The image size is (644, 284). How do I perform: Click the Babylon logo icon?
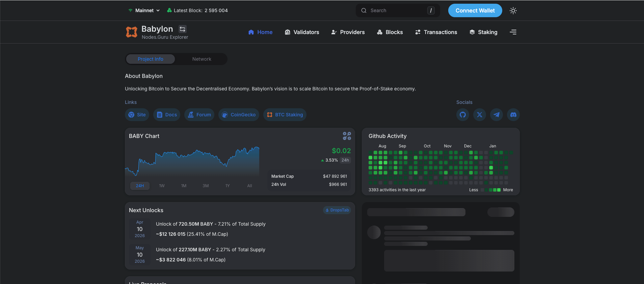pos(132,32)
